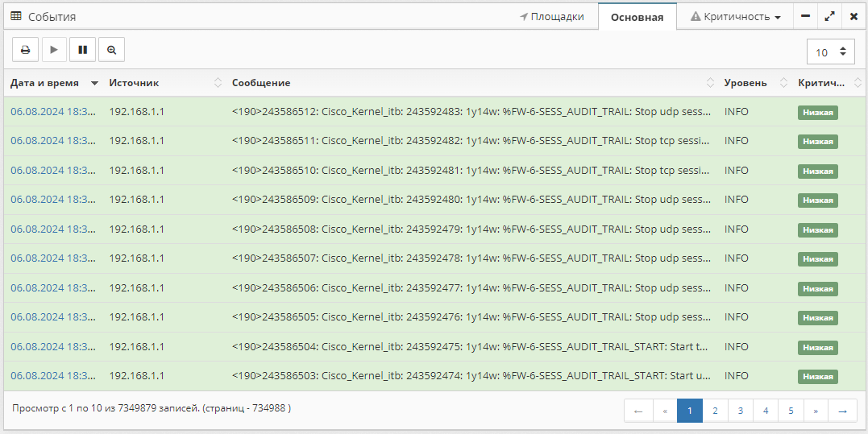Open the zoom search icon
The image size is (868, 434).
pyautogui.click(x=111, y=50)
